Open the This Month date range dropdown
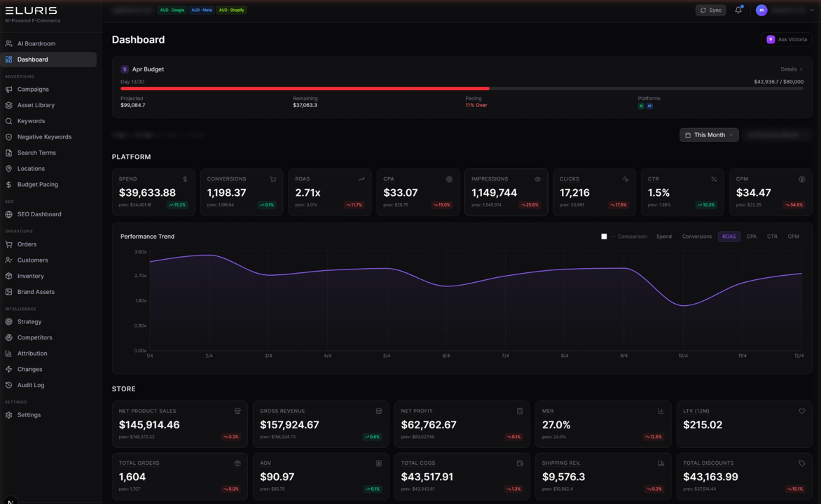Screen dimensions: 821x504 (x=709, y=134)
